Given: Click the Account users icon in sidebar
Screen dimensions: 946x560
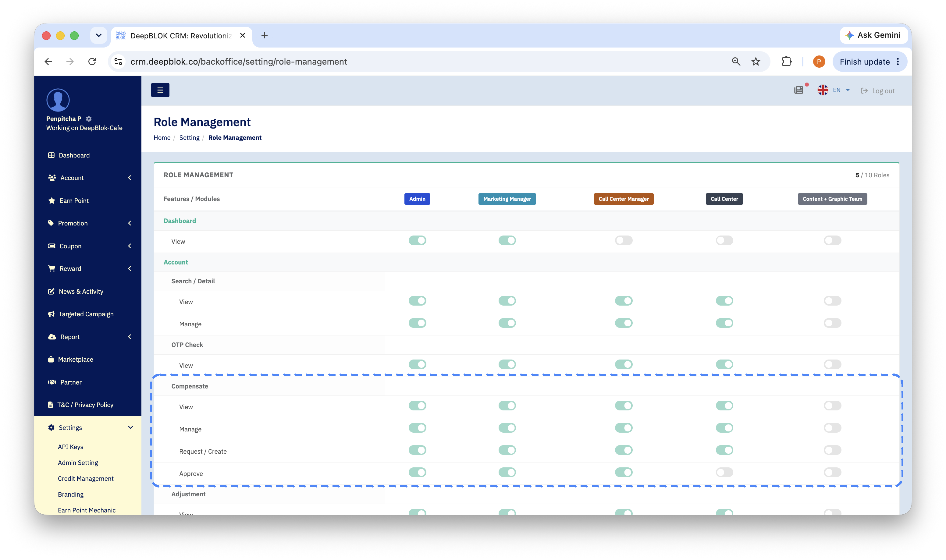Looking at the screenshot, I should click(x=52, y=178).
